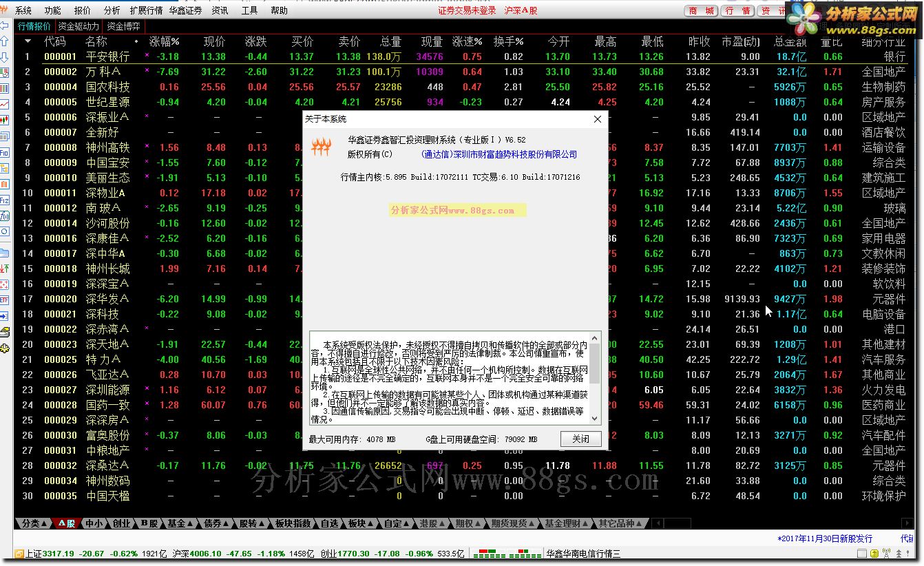
Task: Open the 分析 menu
Action: [x=112, y=11]
